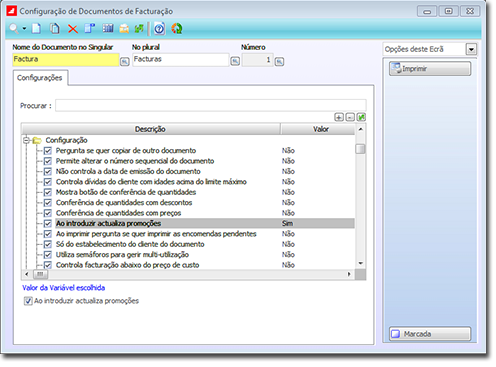The height and width of the screenshot is (367, 496).
Task: Delete the record using the red X icon
Action: (x=73, y=29)
